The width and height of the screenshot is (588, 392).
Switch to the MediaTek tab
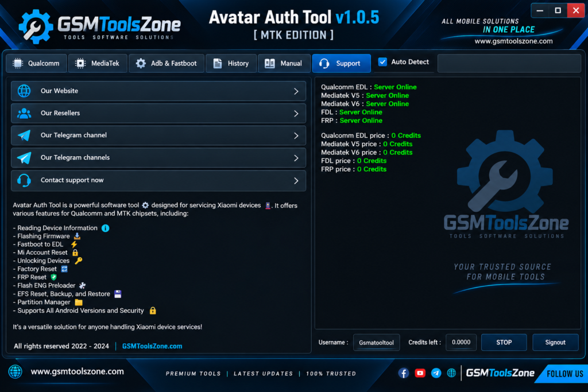(98, 63)
